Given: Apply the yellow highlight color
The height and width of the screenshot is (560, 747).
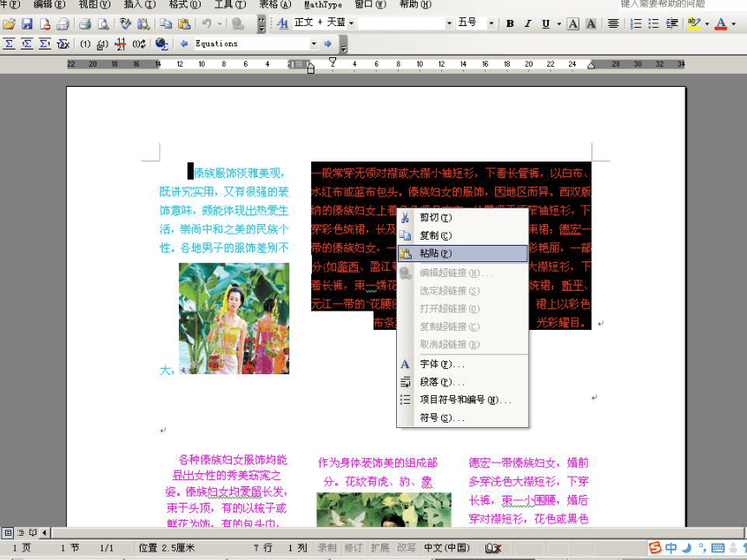Looking at the screenshot, I should 694,23.
